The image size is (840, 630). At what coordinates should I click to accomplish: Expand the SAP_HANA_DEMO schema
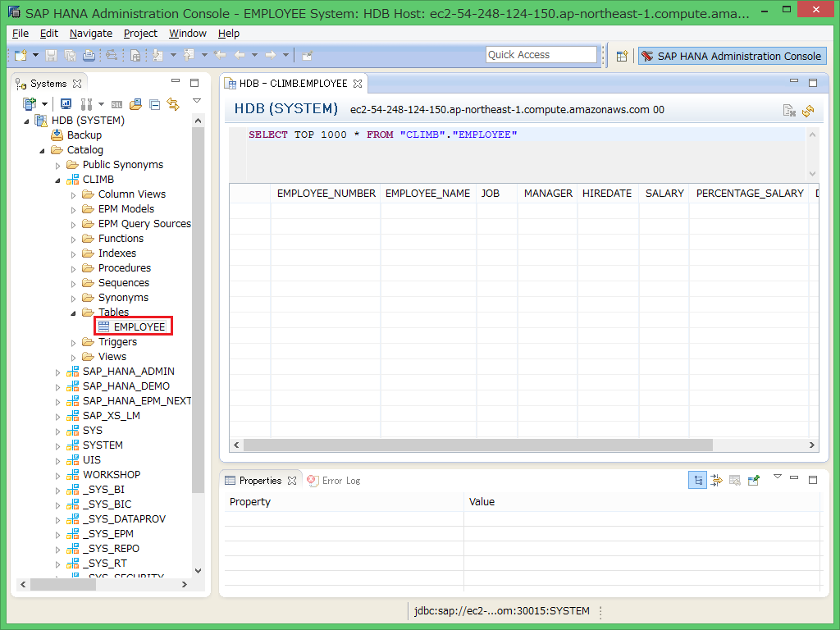point(58,387)
